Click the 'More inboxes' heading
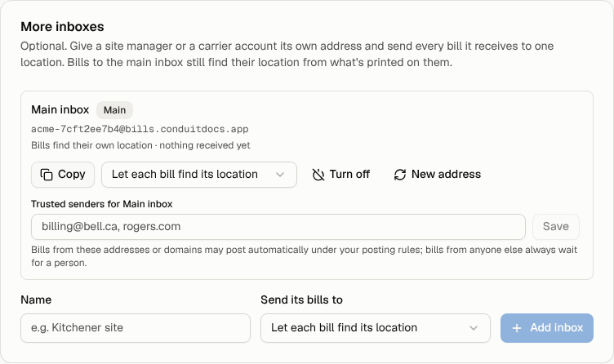The image size is (614, 364). 62,27
